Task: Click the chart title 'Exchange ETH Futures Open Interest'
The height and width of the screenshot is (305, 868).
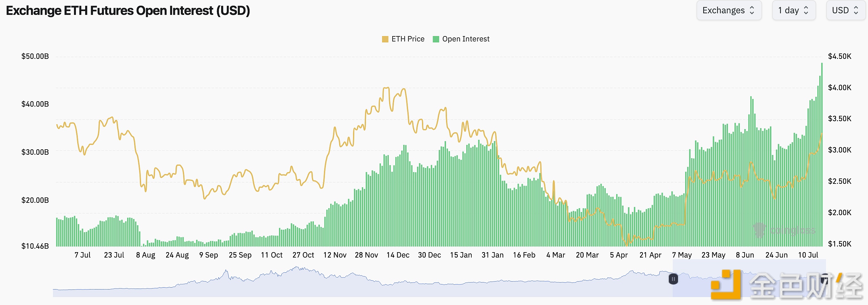Action: pyautogui.click(x=128, y=11)
